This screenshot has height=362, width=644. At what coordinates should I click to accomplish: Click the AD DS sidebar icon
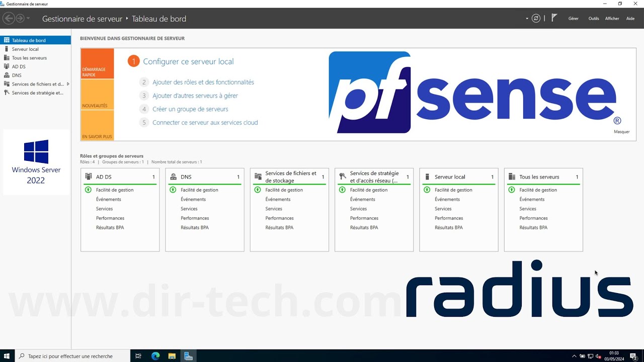pyautogui.click(x=7, y=66)
